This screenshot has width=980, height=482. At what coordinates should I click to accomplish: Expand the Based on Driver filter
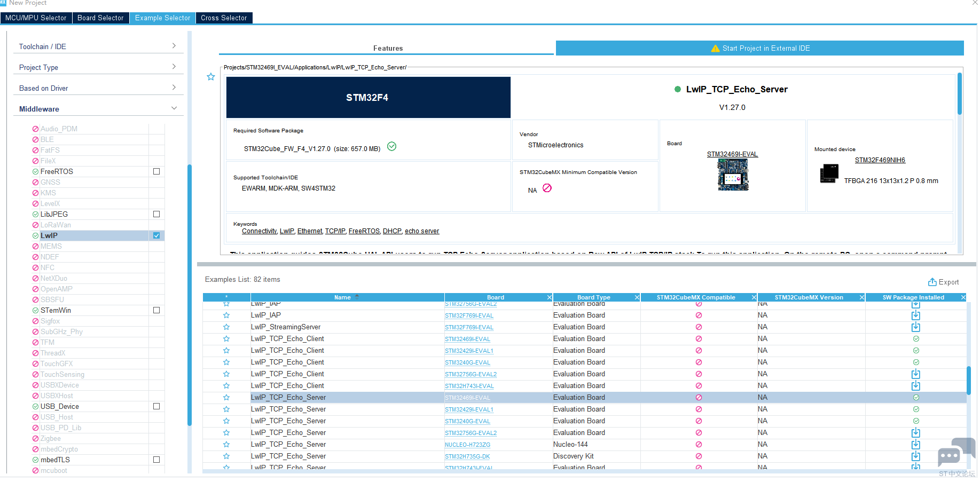(x=98, y=88)
